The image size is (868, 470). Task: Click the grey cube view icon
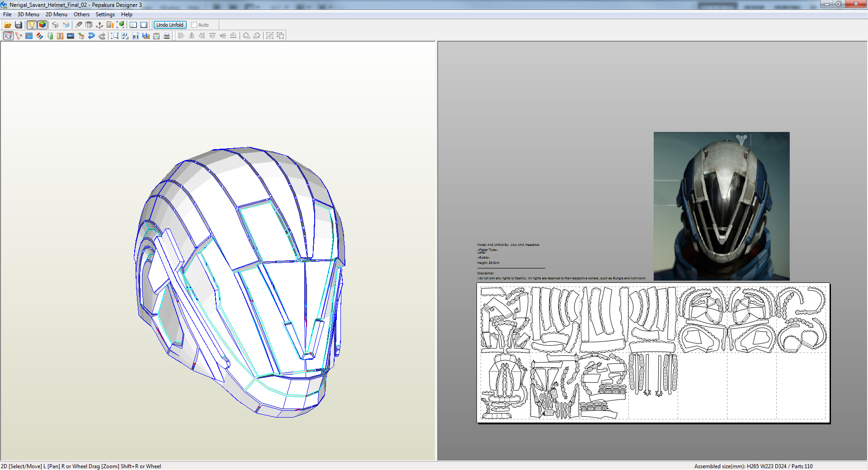pyautogui.click(x=55, y=25)
